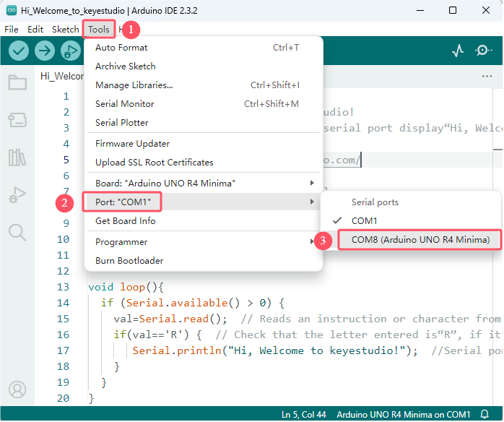Start Debugging with the bug-play icon
Screen dimensions: 504x422
point(71,51)
